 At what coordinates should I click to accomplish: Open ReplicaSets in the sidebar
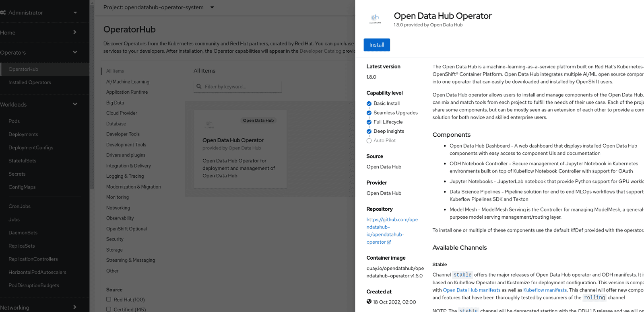click(x=22, y=246)
